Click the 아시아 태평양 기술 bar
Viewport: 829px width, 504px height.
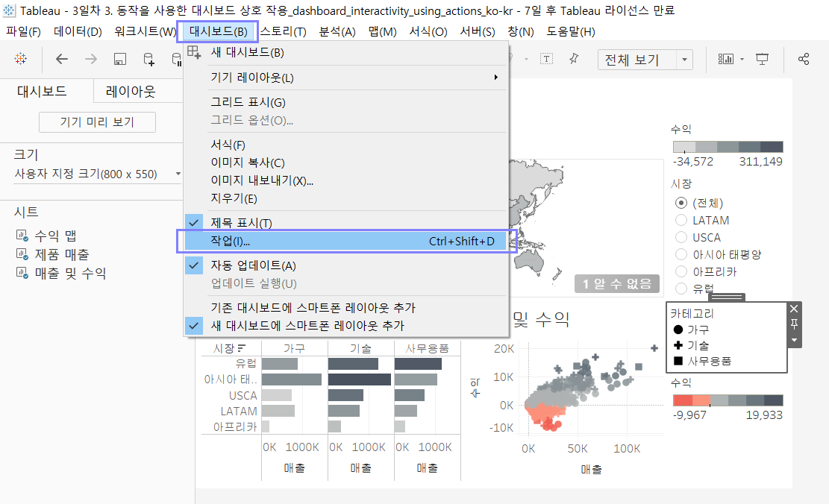tap(360, 379)
